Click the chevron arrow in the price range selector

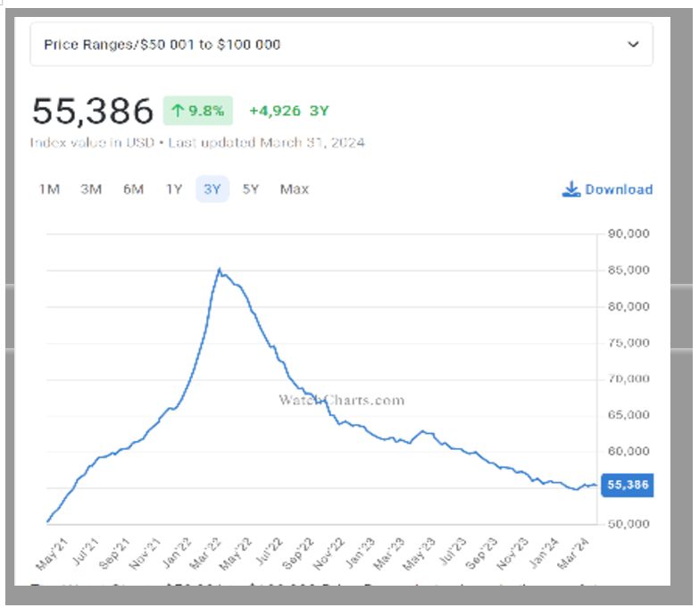point(633,45)
